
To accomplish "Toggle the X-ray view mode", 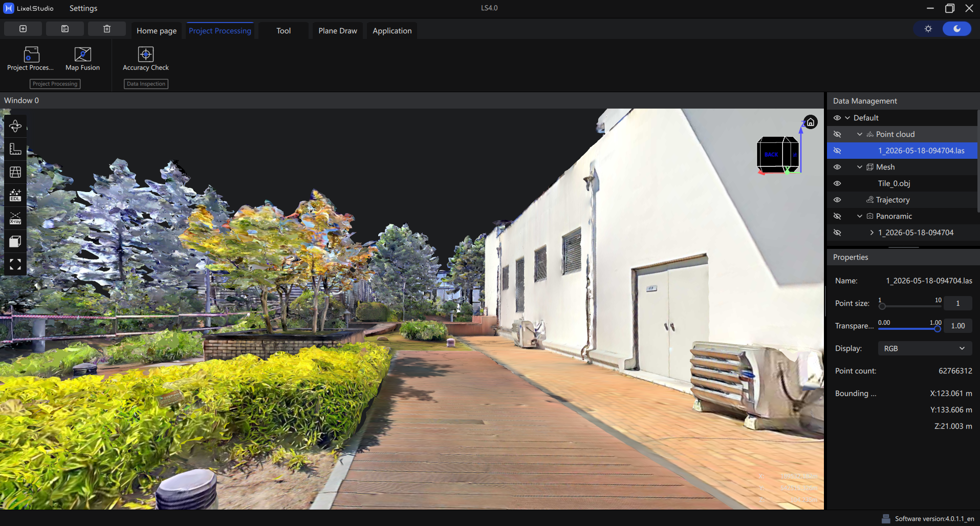I will [15, 218].
